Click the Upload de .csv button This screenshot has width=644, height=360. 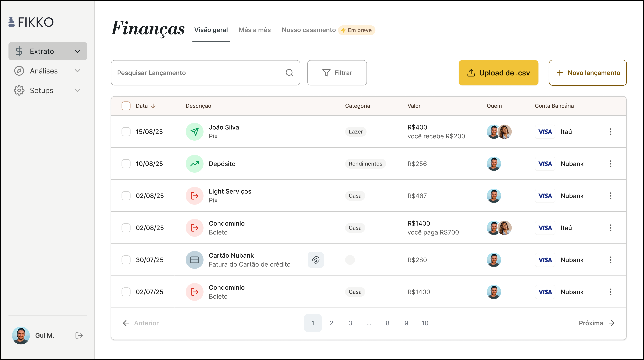point(498,73)
